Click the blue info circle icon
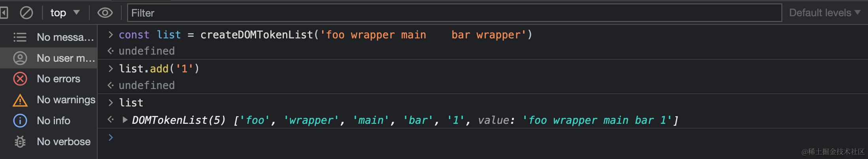The height and width of the screenshot is (159, 868). [x=20, y=121]
